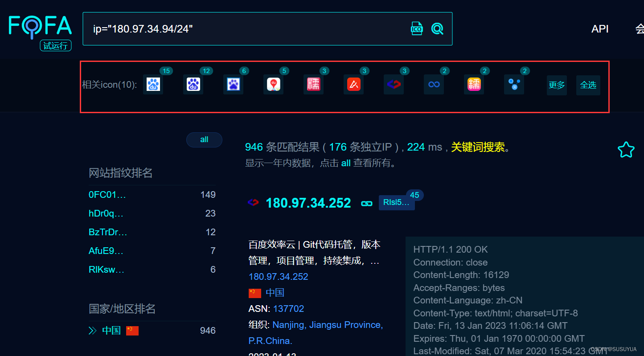Run the search with the magnifier icon
Viewport: 644px width, 356px height.
[x=438, y=29]
